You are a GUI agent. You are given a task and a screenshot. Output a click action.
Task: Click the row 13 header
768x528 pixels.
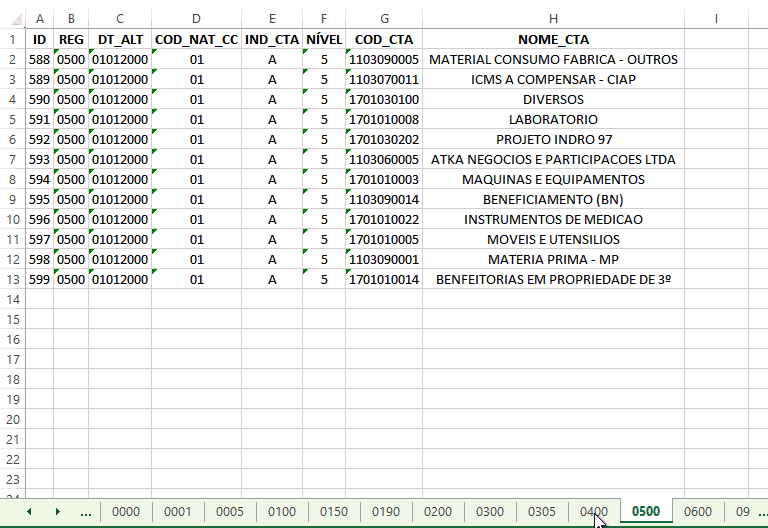(x=13, y=279)
